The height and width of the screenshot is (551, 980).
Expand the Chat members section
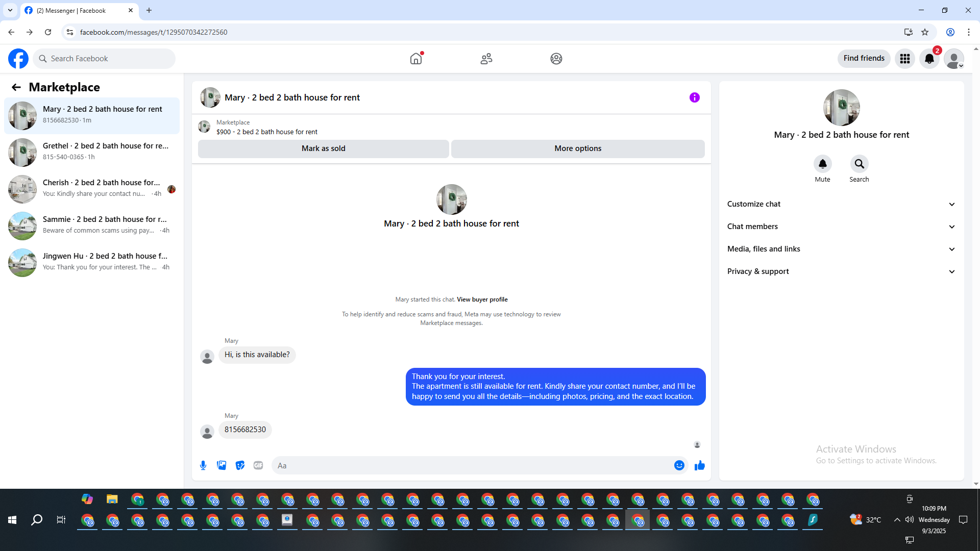[x=842, y=227]
